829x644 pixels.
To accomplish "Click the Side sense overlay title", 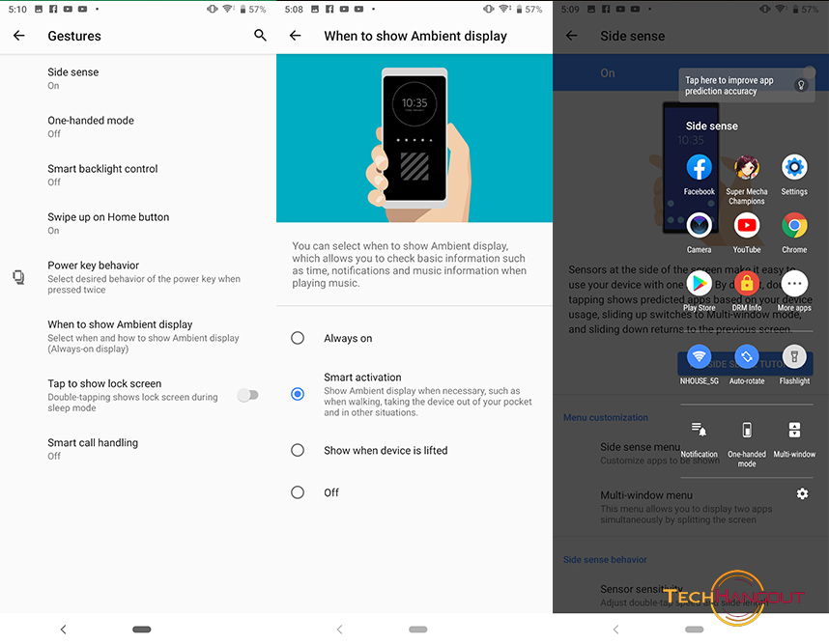I will pos(712,126).
